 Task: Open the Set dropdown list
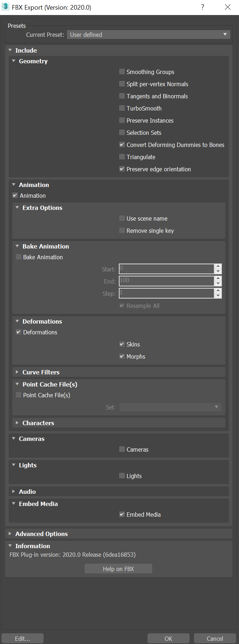[170, 407]
